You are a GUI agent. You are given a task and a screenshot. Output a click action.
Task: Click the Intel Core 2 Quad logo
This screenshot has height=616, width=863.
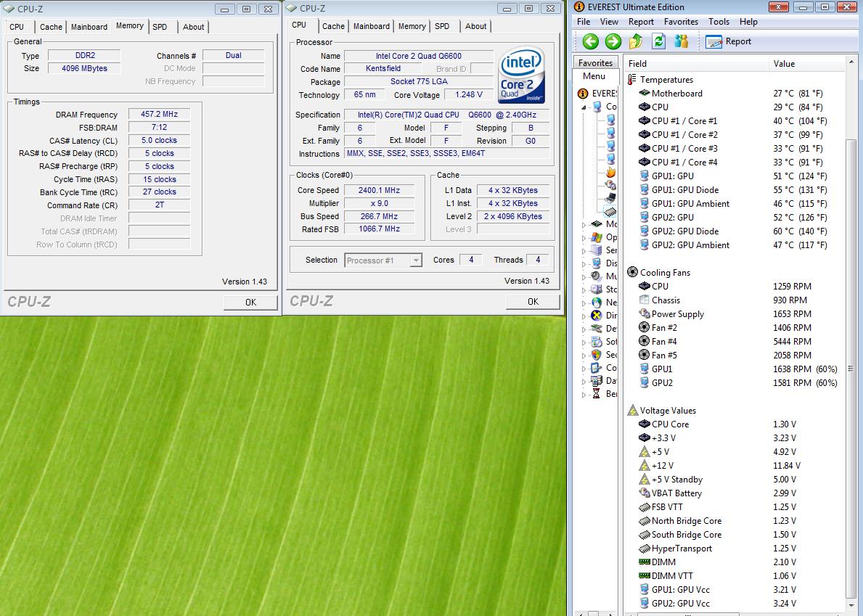click(x=521, y=74)
